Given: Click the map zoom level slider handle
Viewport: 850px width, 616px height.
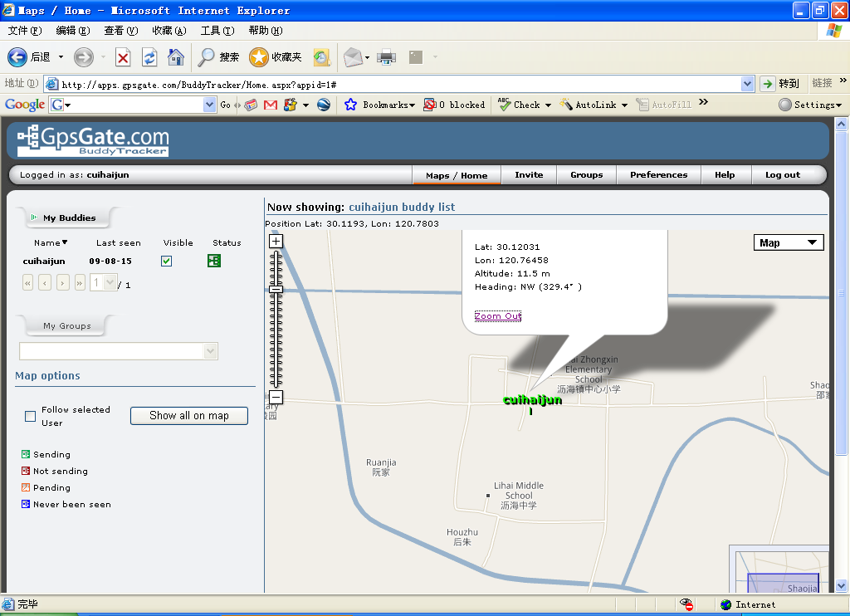Looking at the screenshot, I should coord(276,289).
